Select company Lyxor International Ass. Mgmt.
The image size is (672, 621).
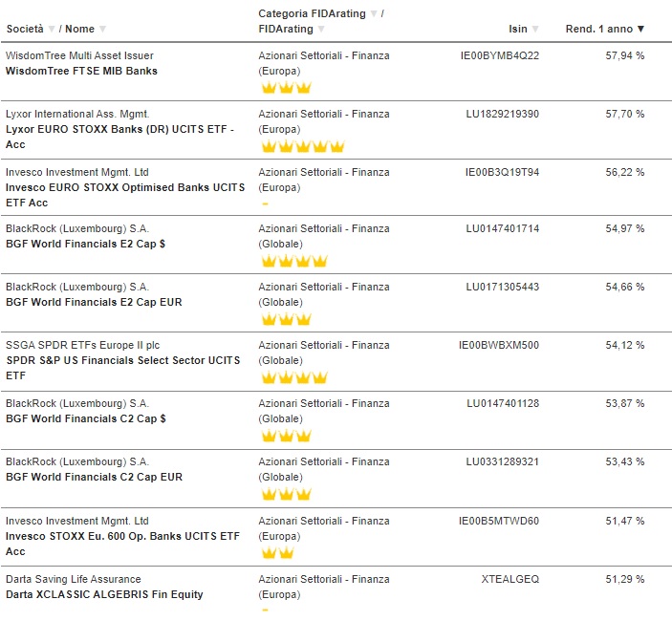coord(77,114)
